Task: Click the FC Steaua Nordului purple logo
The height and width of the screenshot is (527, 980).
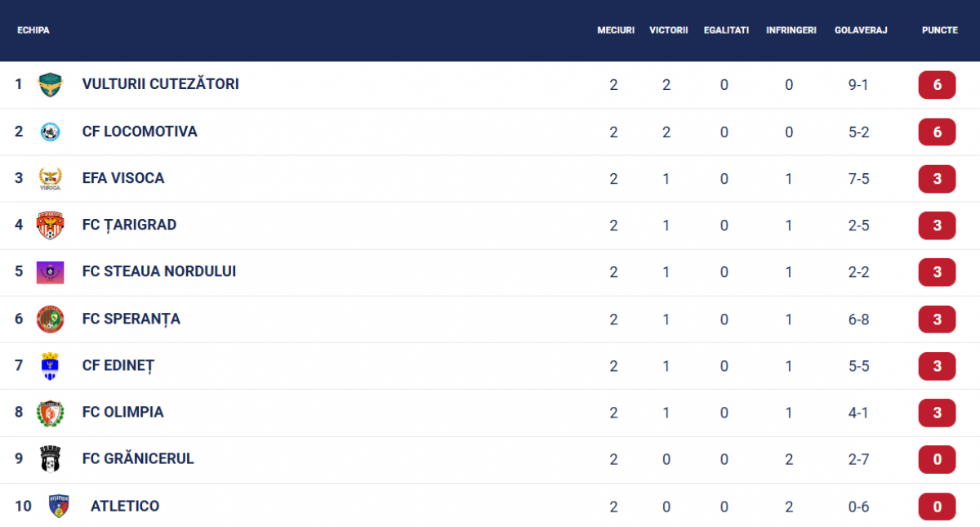Action: pyautogui.click(x=51, y=272)
